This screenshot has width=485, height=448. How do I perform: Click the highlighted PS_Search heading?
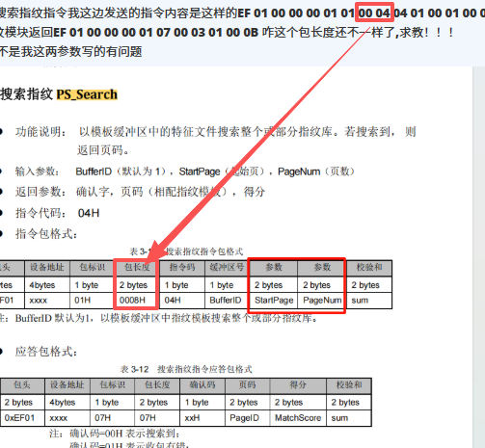tap(87, 94)
